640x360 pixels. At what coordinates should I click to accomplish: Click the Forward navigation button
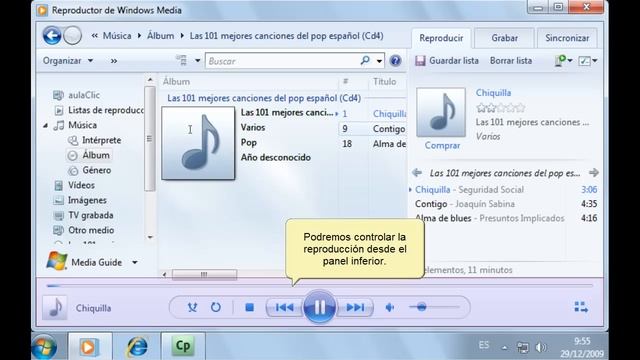click(x=73, y=36)
